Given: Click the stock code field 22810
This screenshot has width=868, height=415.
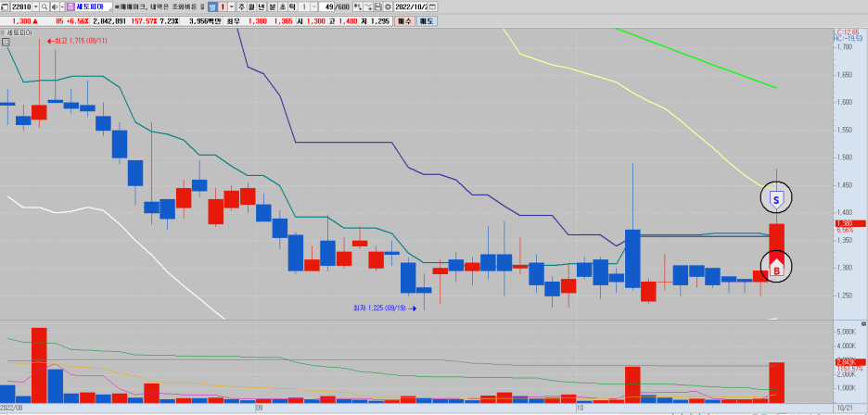Looking at the screenshot, I should pos(21,7).
